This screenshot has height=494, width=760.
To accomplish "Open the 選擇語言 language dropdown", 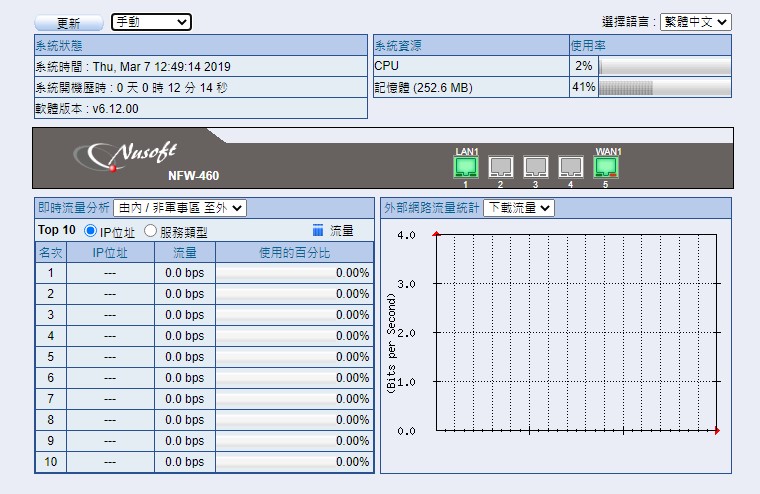I will [x=695, y=22].
